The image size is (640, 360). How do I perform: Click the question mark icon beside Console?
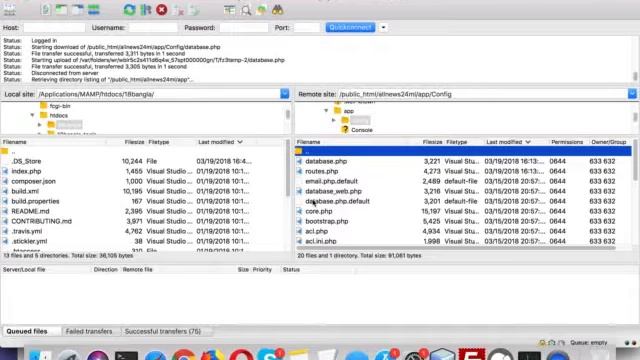click(345, 130)
